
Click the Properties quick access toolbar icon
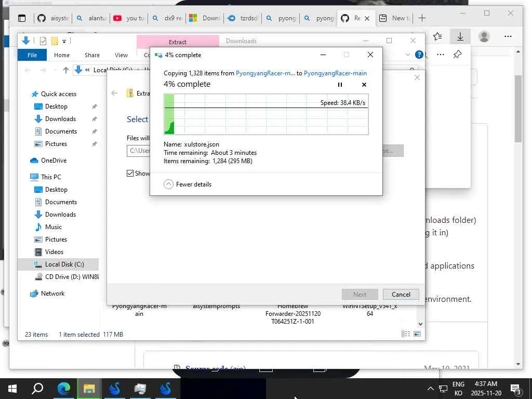43,41
